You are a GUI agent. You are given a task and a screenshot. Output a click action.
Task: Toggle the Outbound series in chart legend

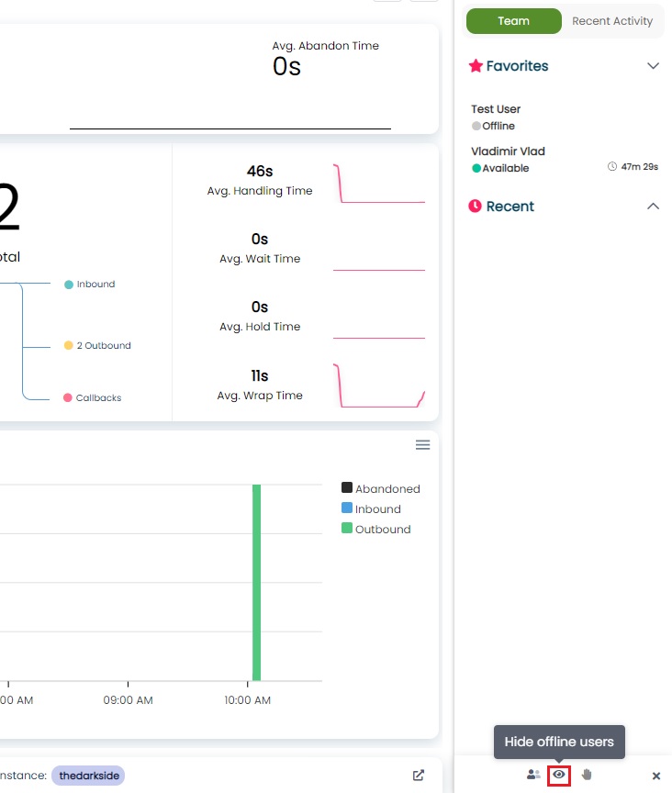[376, 529]
